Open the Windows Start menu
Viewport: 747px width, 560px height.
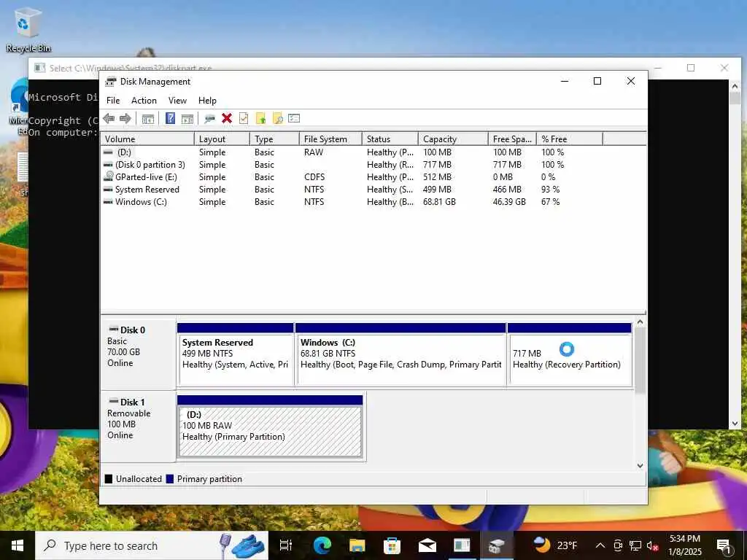[x=18, y=545]
